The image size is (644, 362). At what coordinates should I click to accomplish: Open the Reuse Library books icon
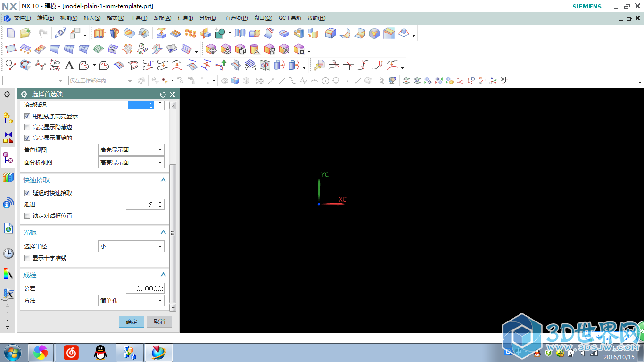point(8,178)
